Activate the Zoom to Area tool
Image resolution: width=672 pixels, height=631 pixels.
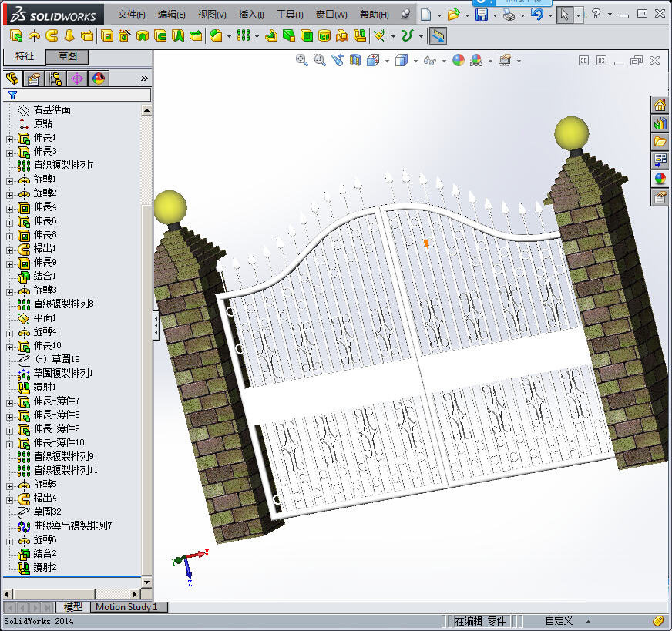(319, 60)
